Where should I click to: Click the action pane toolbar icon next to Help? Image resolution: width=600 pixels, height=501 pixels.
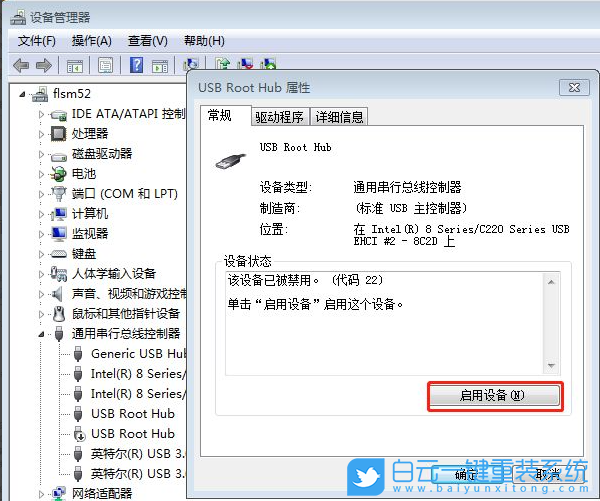click(x=160, y=66)
